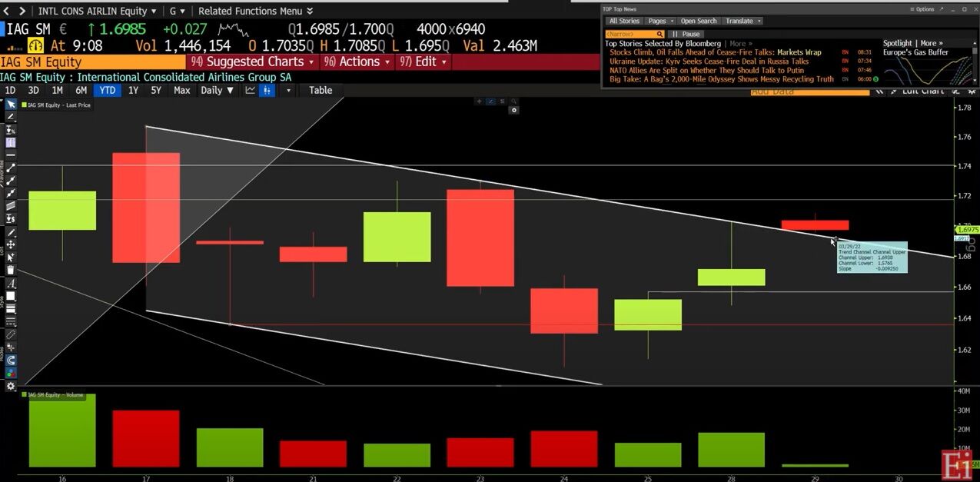Image resolution: width=980 pixels, height=482 pixels.
Task: Click Open Search in Top News window
Action: 699,21
